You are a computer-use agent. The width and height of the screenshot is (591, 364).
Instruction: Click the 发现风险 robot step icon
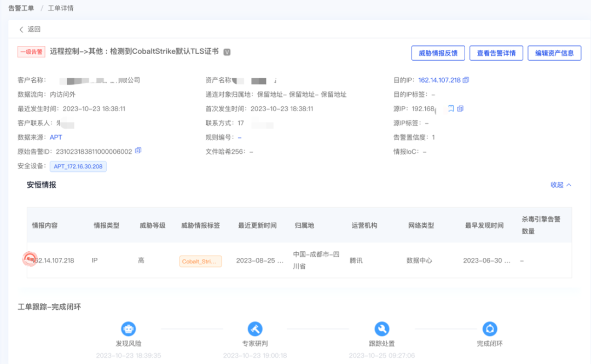click(129, 328)
